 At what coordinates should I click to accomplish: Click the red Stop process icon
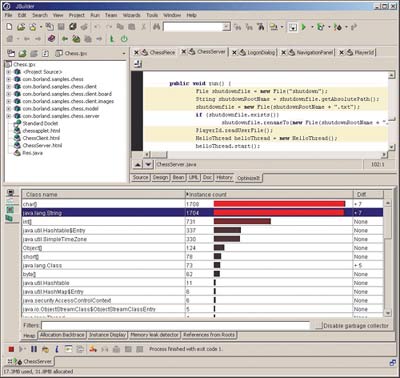[11, 349]
